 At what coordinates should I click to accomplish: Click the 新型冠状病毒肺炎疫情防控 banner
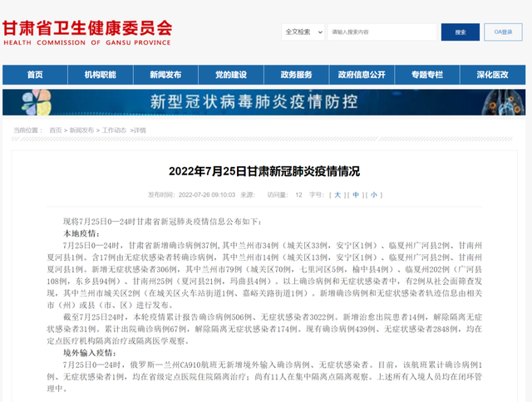264,102
